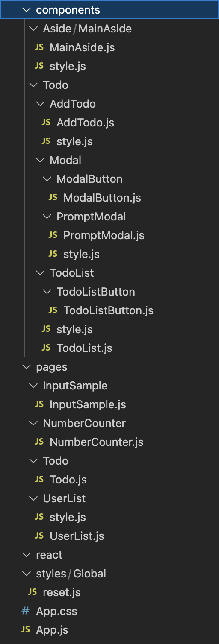Collapse the pages folder chevron
The width and height of the screenshot is (219, 644).
coord(26,367)
